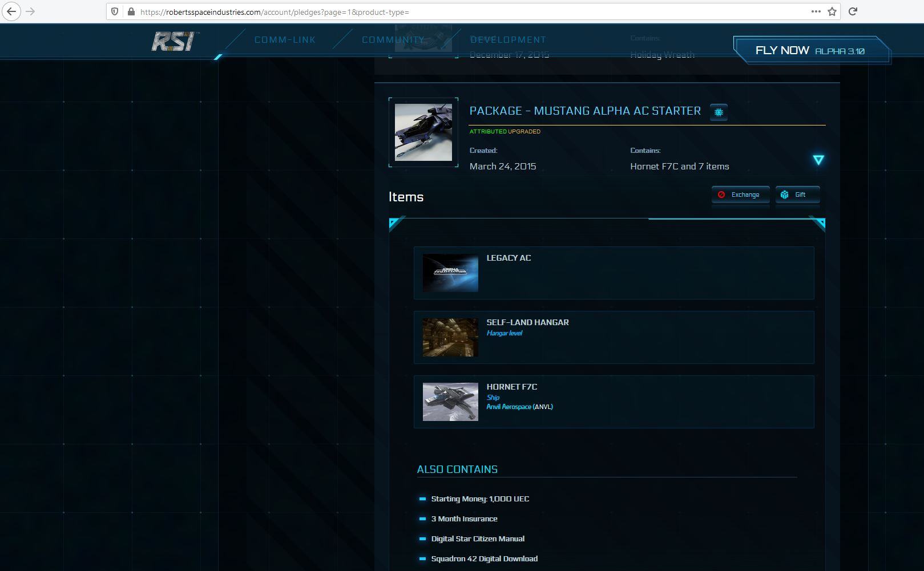The height and width of the screenshot is (571, 924).
Task: Collapse the Mustang Alpha package details arrow
Action: click(x=818, y=160)
